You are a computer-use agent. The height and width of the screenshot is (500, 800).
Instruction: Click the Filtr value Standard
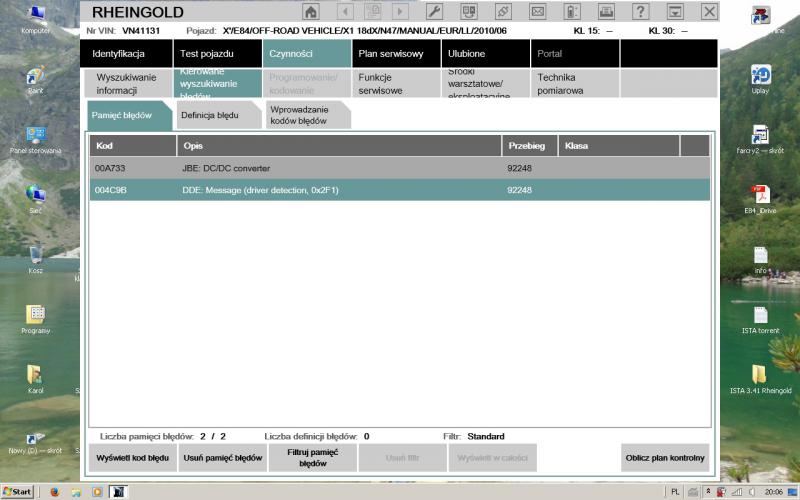coord(486,436)
